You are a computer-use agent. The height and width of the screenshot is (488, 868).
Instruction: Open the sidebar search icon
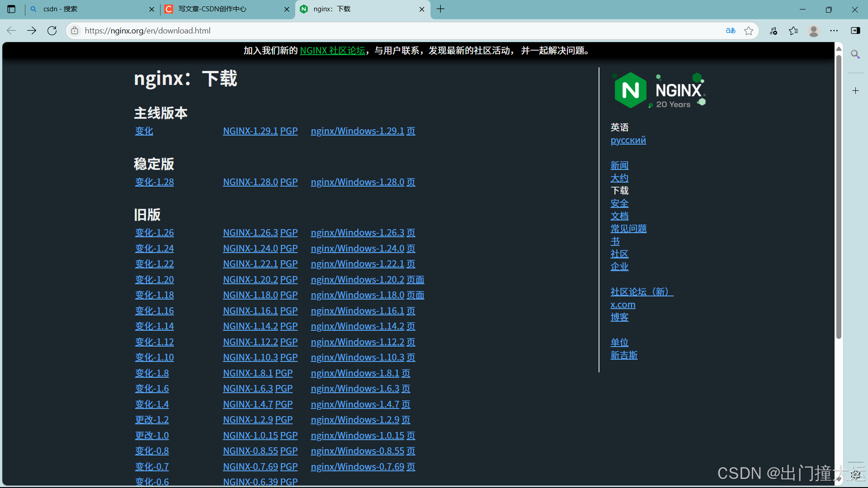pos(855,55)
